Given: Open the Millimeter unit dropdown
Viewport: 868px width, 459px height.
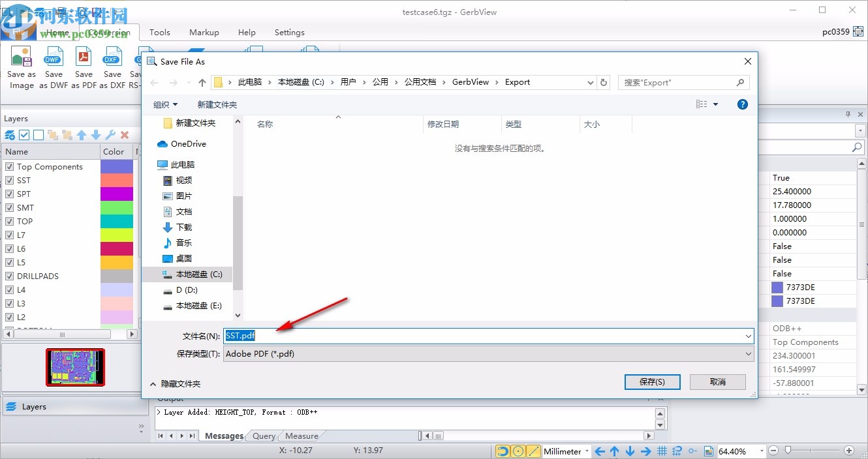Looking at the screenshot, I should (x=586, y=451).
